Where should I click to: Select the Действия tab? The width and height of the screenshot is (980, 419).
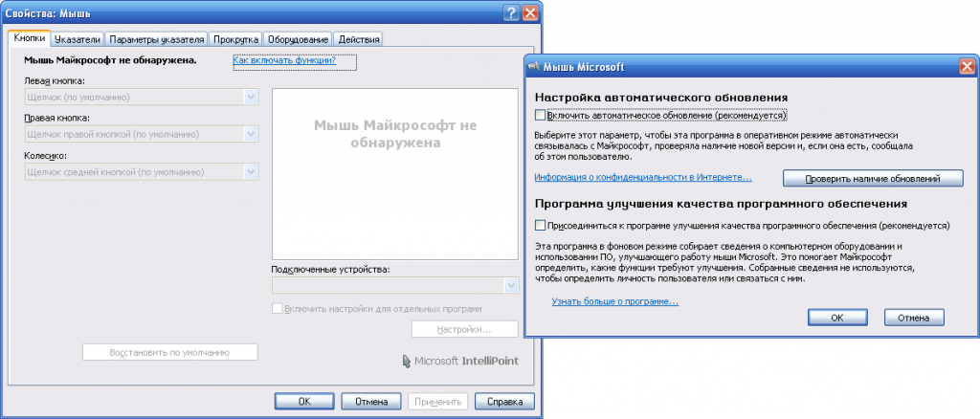tap(359, 39)
